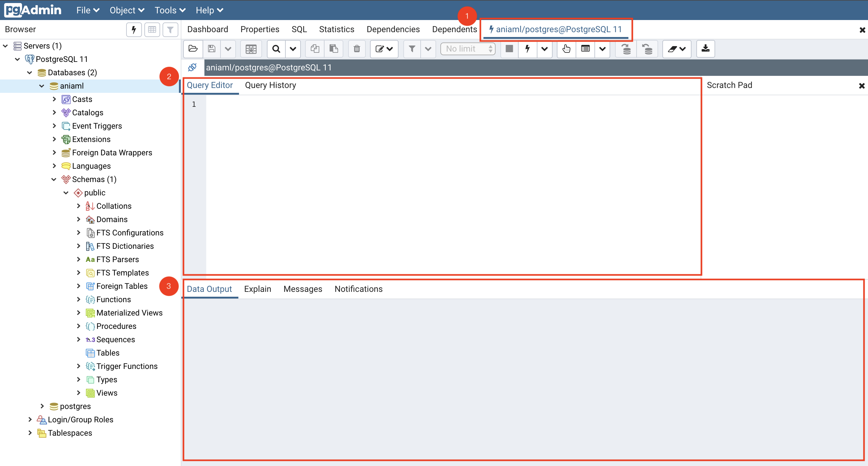Open the Clear eraser dropdown button
Image resolution: width=868 pixels, height=466 pixels.
(677, 49)
